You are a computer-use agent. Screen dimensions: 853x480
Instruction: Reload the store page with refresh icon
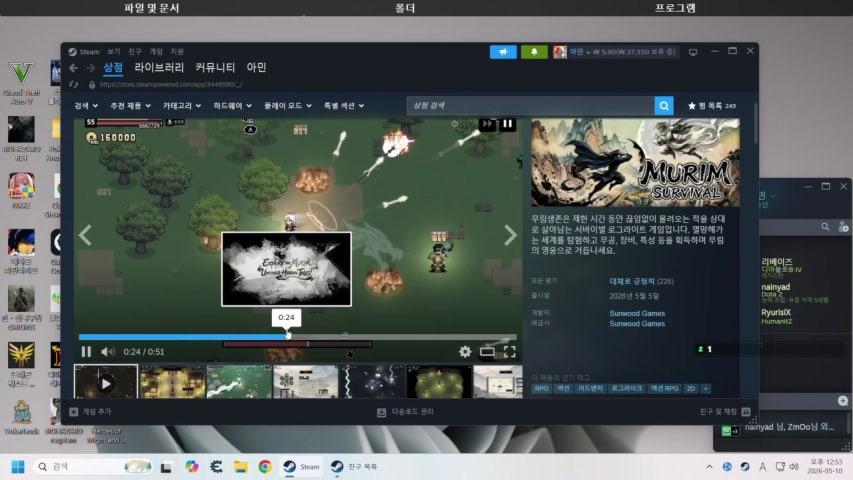pos(74,84)
